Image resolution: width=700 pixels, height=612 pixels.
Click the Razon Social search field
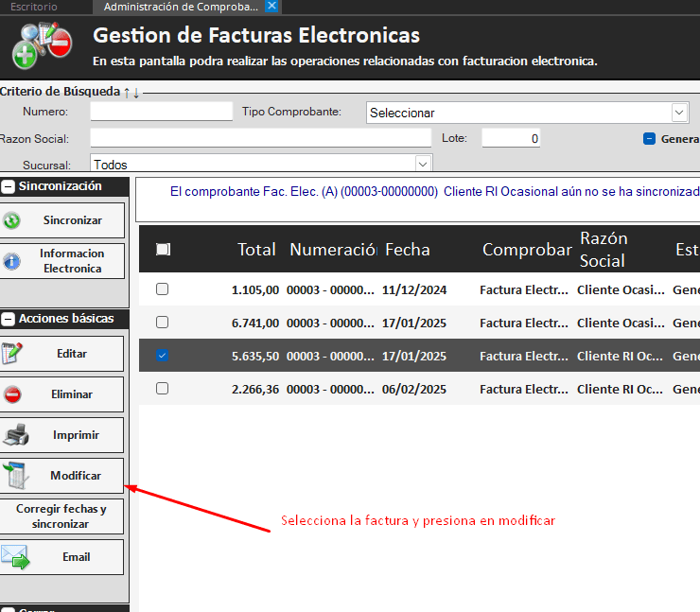[260, 138]
